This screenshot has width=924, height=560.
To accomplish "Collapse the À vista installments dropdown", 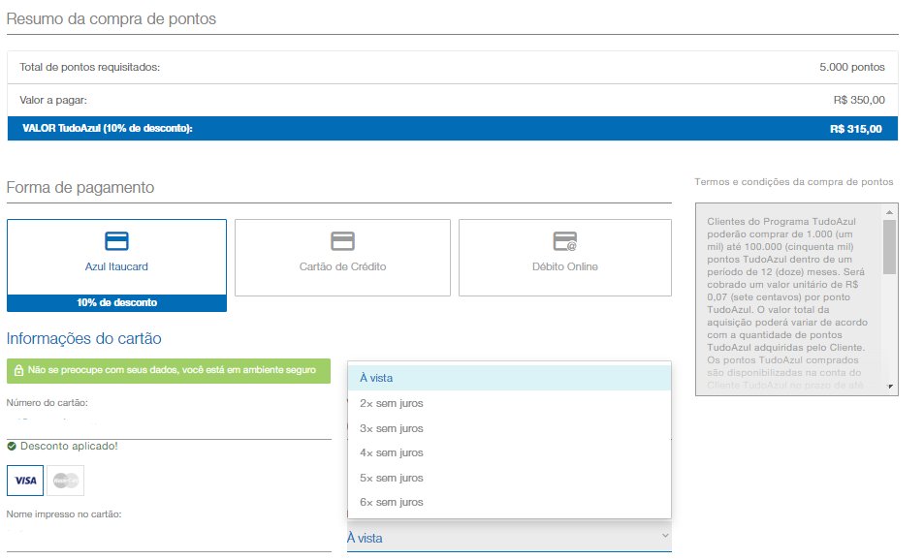I will (509, 538).
